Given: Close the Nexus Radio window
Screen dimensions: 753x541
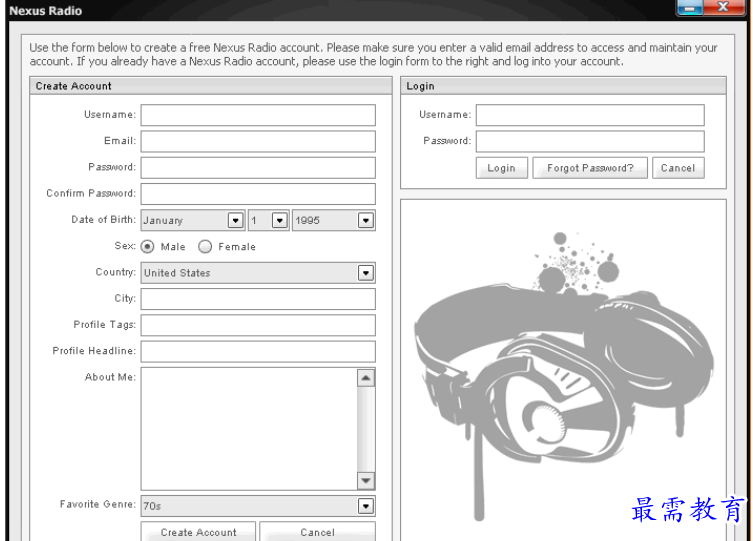Looking at the screenshot, I should [724, 8].
